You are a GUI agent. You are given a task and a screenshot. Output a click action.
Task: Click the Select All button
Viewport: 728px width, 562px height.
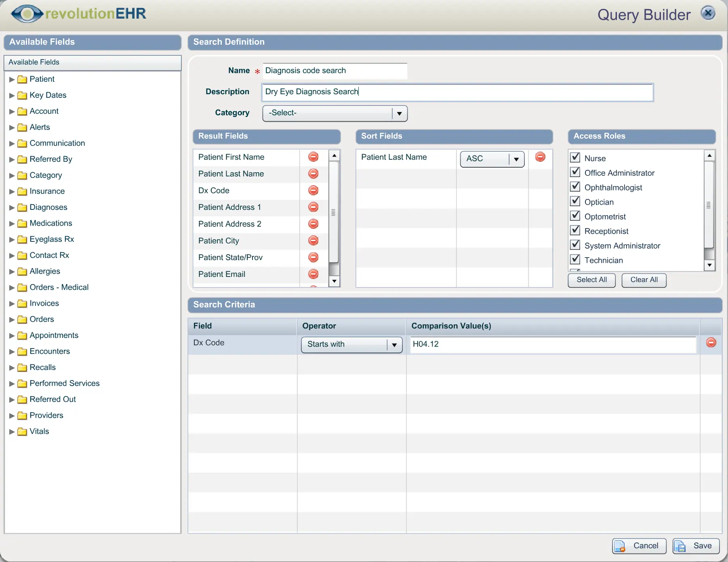coord(591,280)
